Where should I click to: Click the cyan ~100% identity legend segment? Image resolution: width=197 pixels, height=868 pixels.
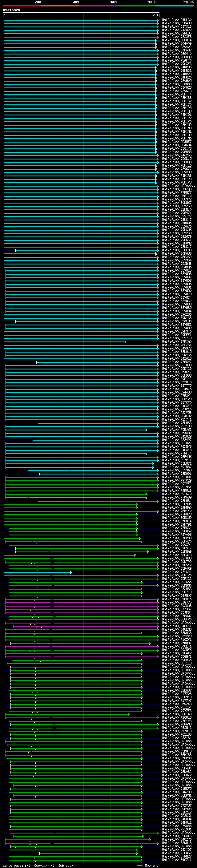[175, 6]
